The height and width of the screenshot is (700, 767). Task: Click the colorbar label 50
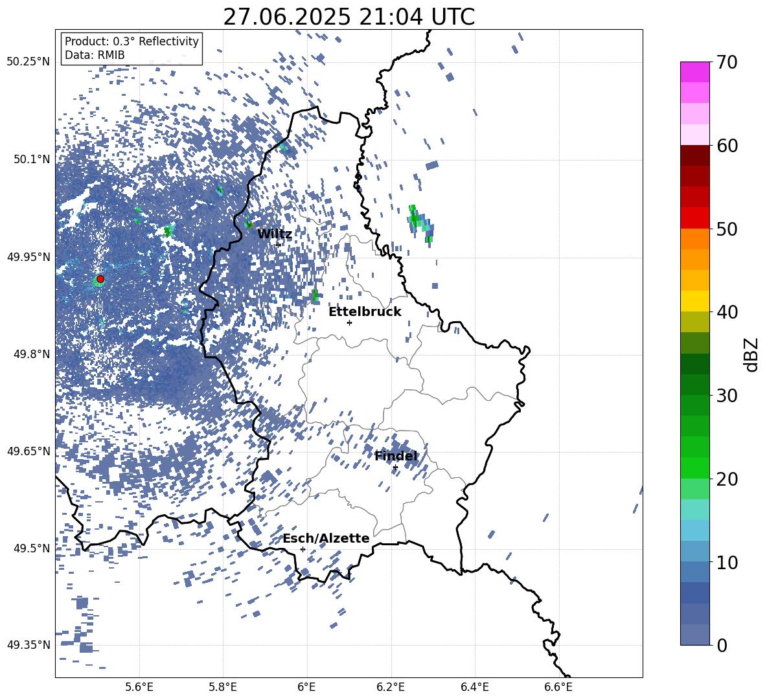(x=727, y=229)
